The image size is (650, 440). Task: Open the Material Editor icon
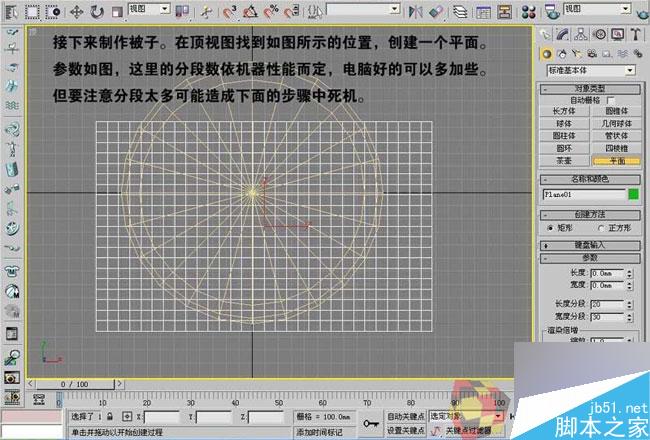[x=529, y=12]
